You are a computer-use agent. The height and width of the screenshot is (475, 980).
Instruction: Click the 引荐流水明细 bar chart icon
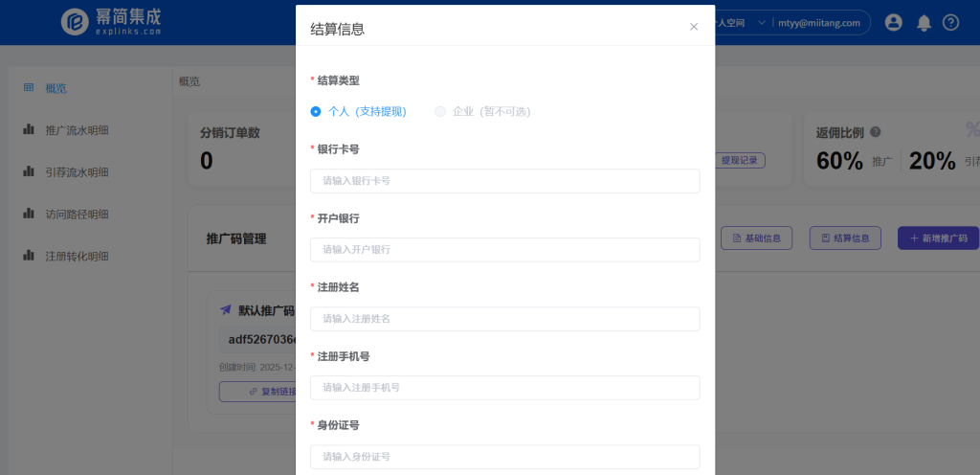click(29, 171)
